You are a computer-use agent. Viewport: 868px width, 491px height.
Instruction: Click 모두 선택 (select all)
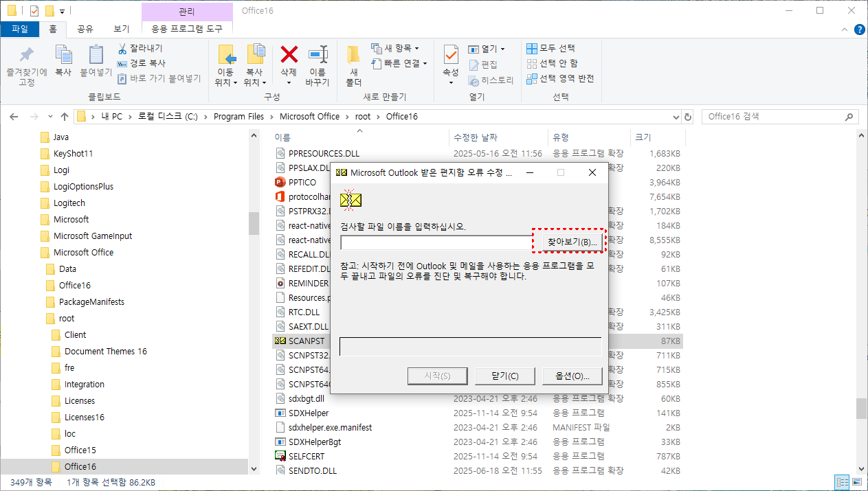[550, 48]
